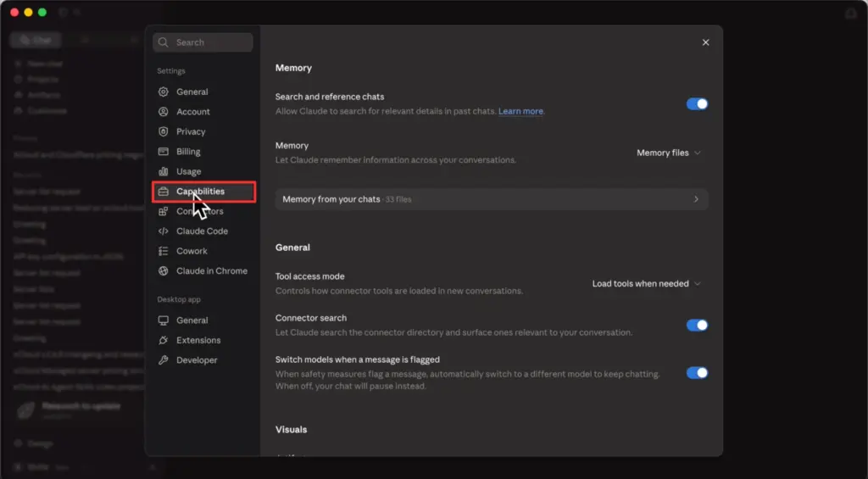
Task: Toggle Search and reference chats switch
Action: pos(697,104)
